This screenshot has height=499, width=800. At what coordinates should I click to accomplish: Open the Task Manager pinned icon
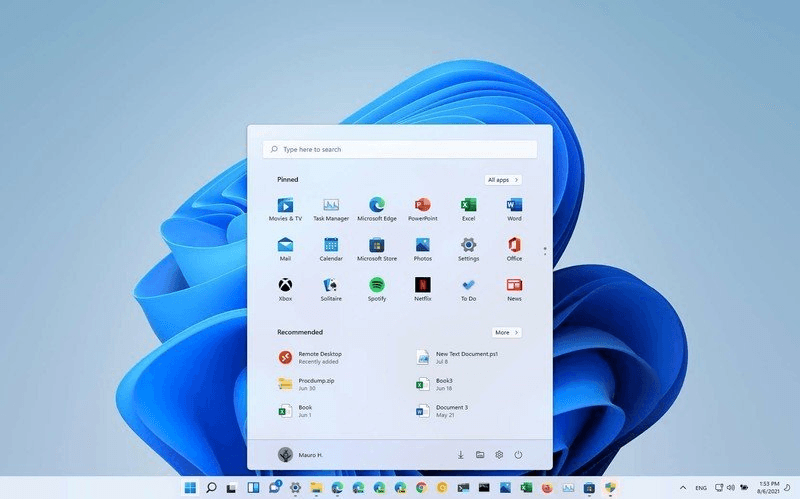pyautogui.click(x=331, y=206)
